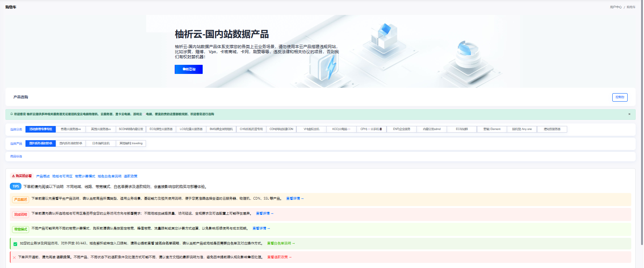Screen dimensions: 644x268
Task: Select the CPH|云手机 category tab
Action: click(372, 129)
